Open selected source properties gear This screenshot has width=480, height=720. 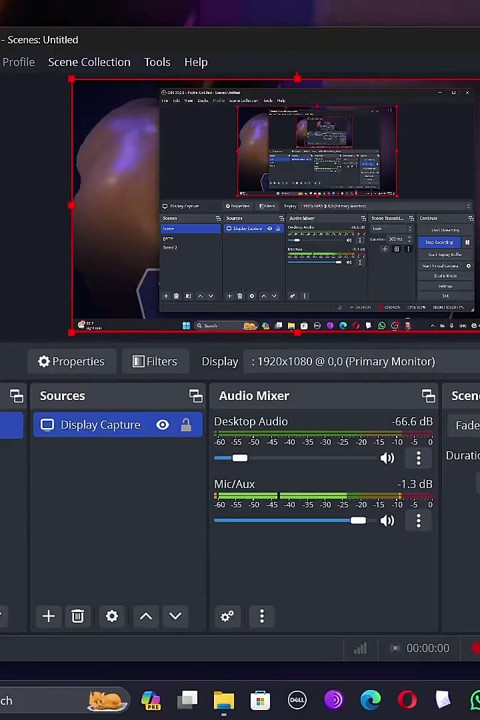[112, 616]
